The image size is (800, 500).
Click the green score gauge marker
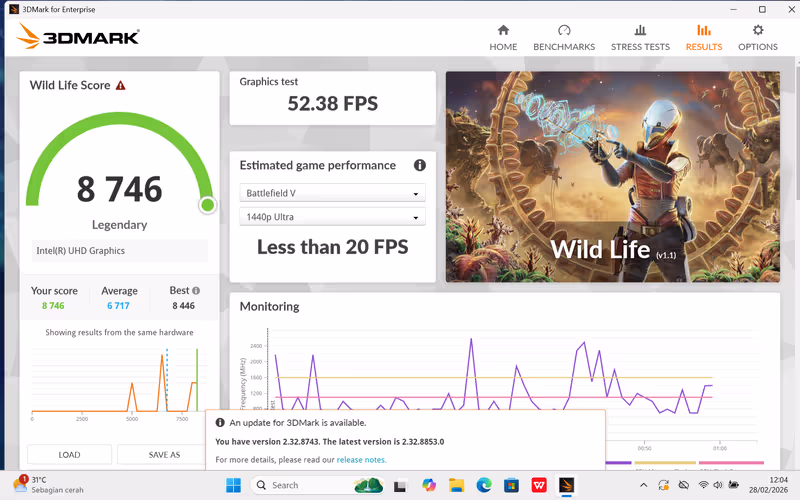coord(207,205)
